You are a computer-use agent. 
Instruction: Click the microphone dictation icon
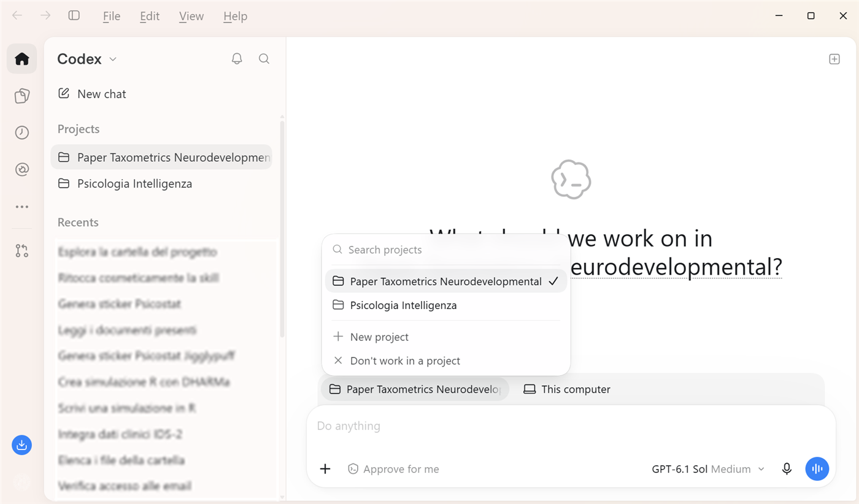[787, 469]
